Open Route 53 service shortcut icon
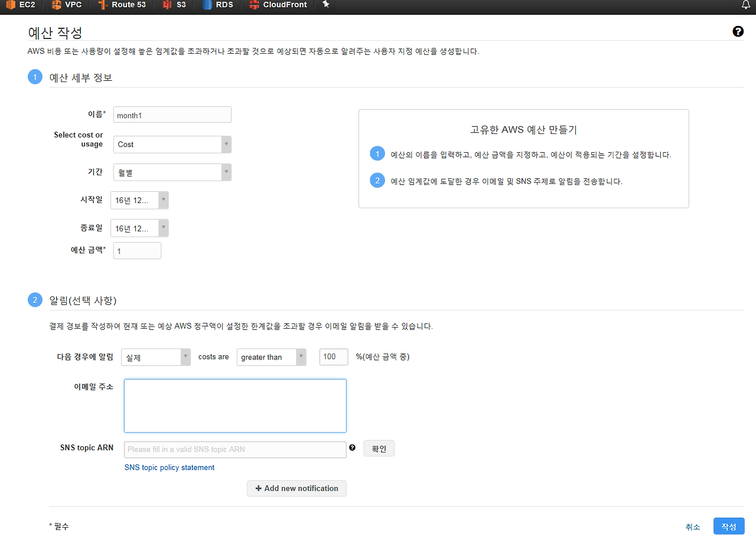Viewport: 756px width, 543px height. pyautogui.click(x=103, y=5)
